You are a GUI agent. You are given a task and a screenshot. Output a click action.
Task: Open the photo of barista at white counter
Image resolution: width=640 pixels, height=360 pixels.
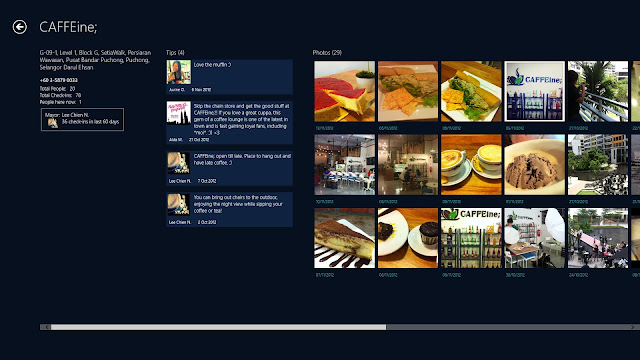point(535,238)
